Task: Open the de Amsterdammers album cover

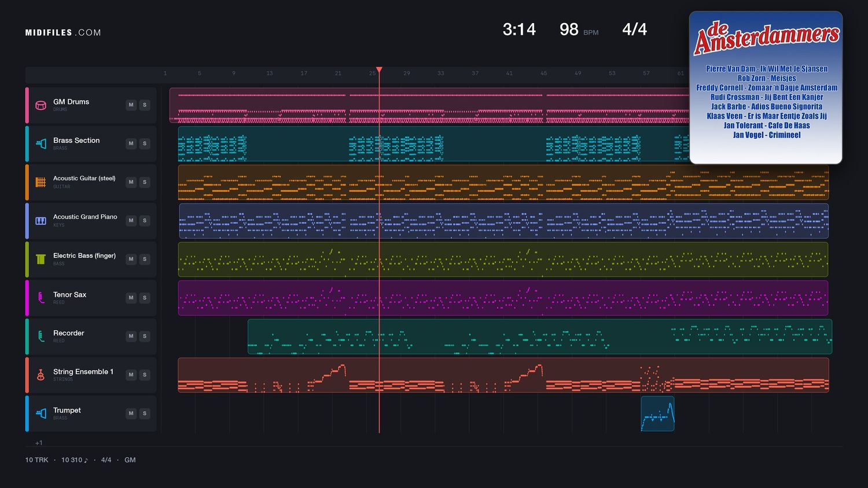Action: tap(766, 88)
